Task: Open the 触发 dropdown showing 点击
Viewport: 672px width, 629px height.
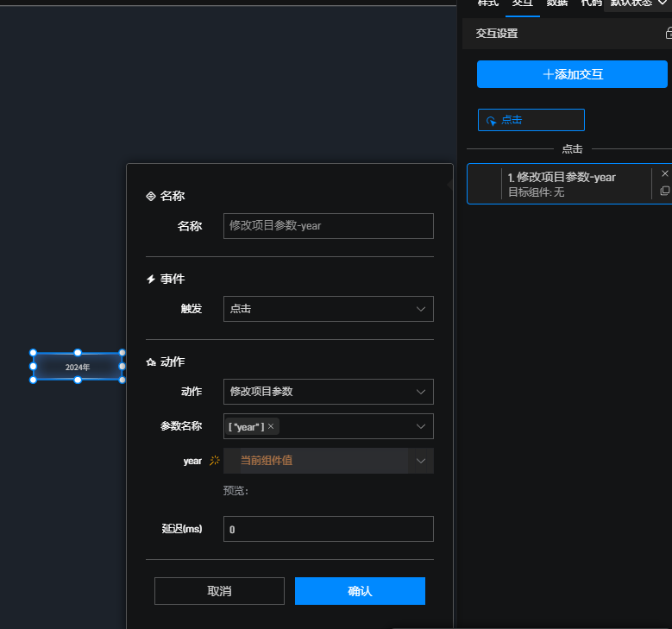Action: click(x=329, y=309)
